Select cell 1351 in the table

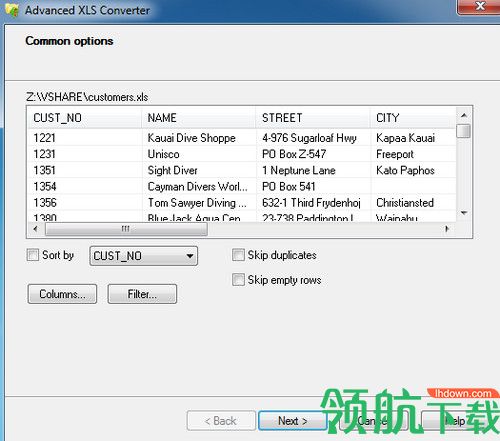tap(85, 170)
